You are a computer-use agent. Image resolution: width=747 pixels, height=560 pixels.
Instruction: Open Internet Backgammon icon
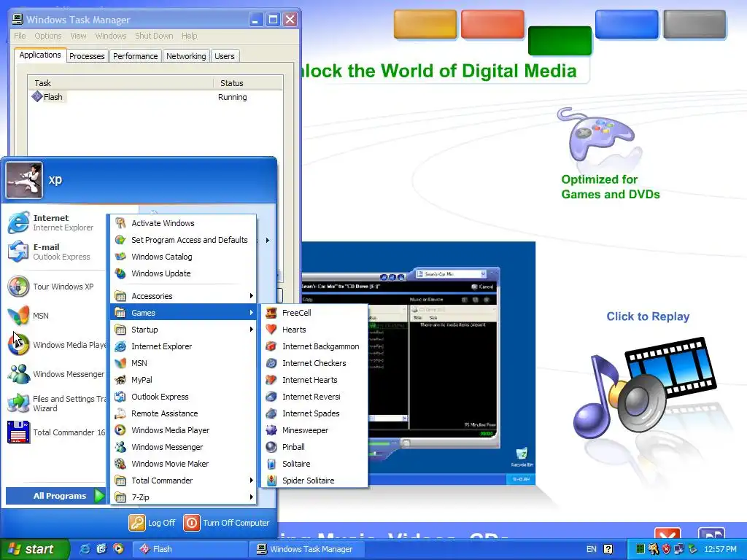click(x=271, y=346)
